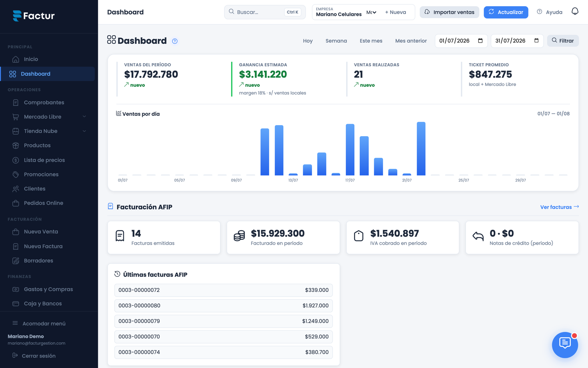Viewport: 588px width, 368px height.
Task: Select the Hoy period filter
Action: coord(308,41)
